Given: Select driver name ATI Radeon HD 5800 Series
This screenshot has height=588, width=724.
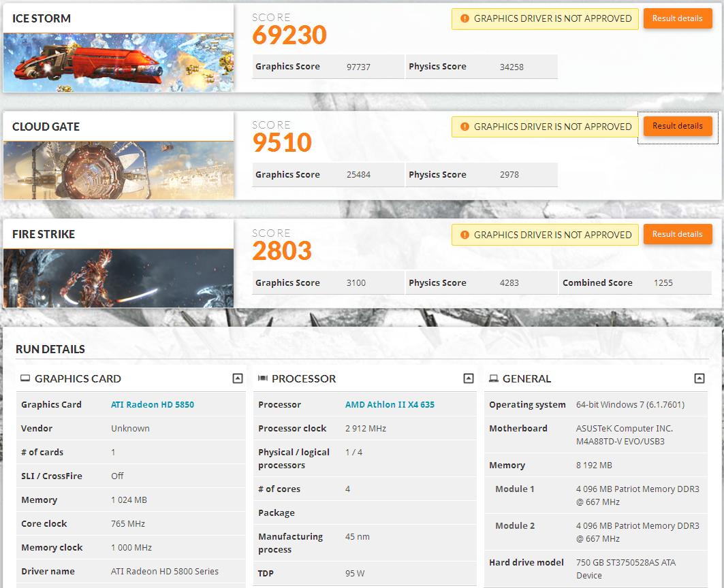Looking at the screenshot, I should pyautogui.click(x=164, y=572).
